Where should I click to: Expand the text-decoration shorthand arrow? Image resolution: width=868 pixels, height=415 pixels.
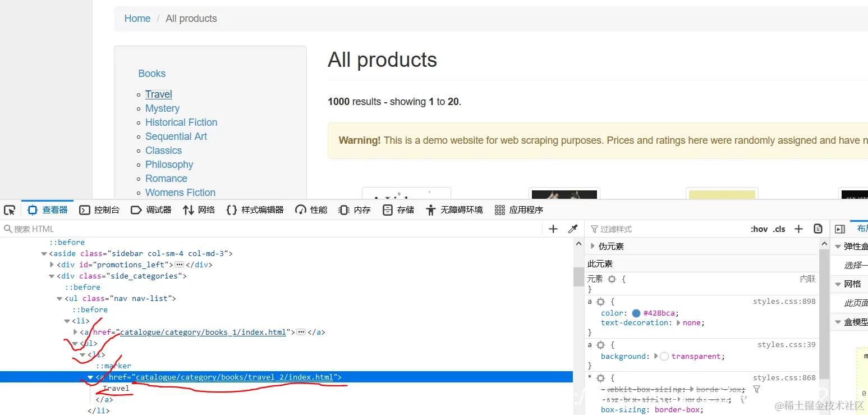point(679,323)
